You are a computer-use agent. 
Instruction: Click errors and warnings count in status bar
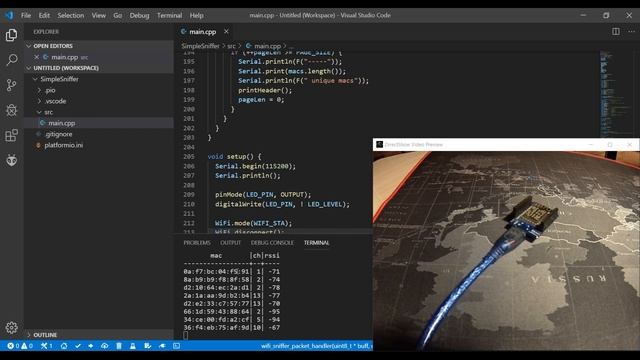pyautogui.click(x=20, y=346)
